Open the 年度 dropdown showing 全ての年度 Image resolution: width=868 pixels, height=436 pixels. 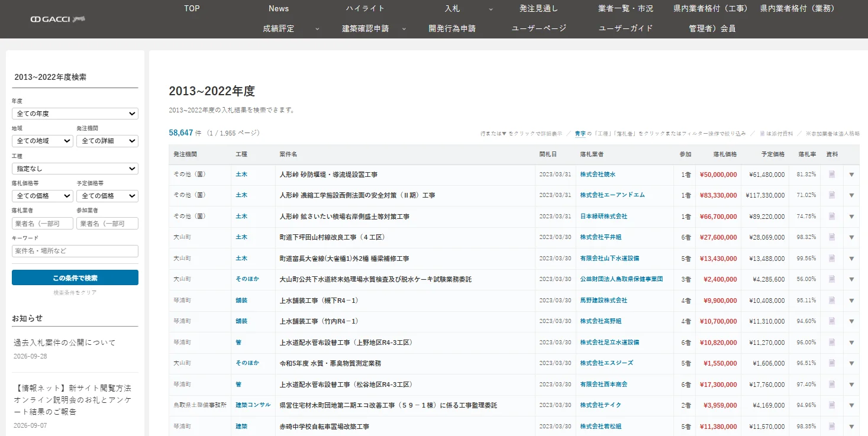(x=75, y=114)
